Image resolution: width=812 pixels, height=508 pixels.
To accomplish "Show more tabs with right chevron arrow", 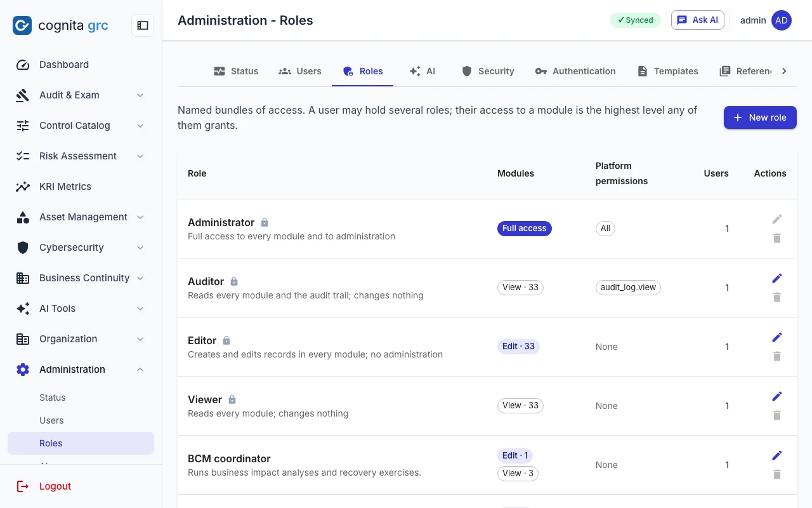I will pos(784,71).
